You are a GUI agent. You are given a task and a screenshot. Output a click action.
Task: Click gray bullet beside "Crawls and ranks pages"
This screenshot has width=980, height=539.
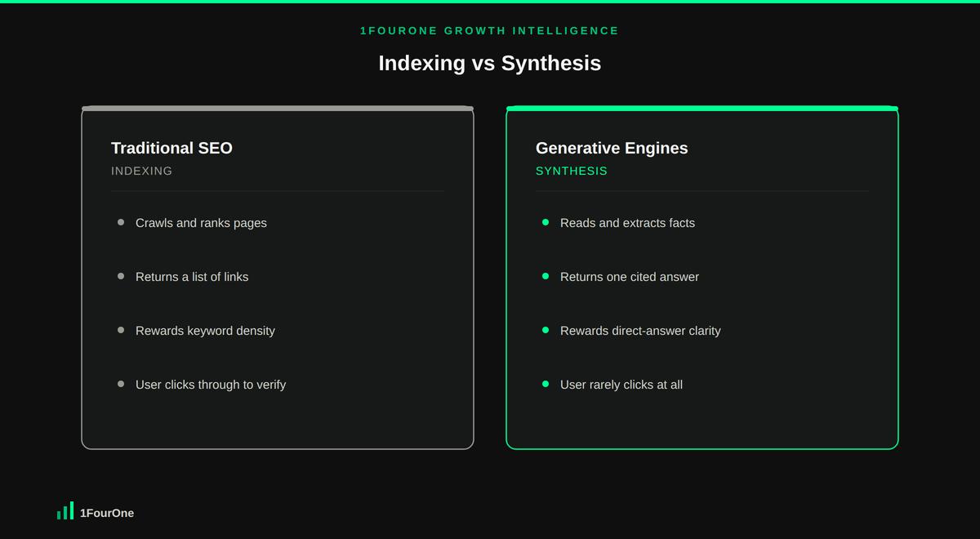pos(121,222)
